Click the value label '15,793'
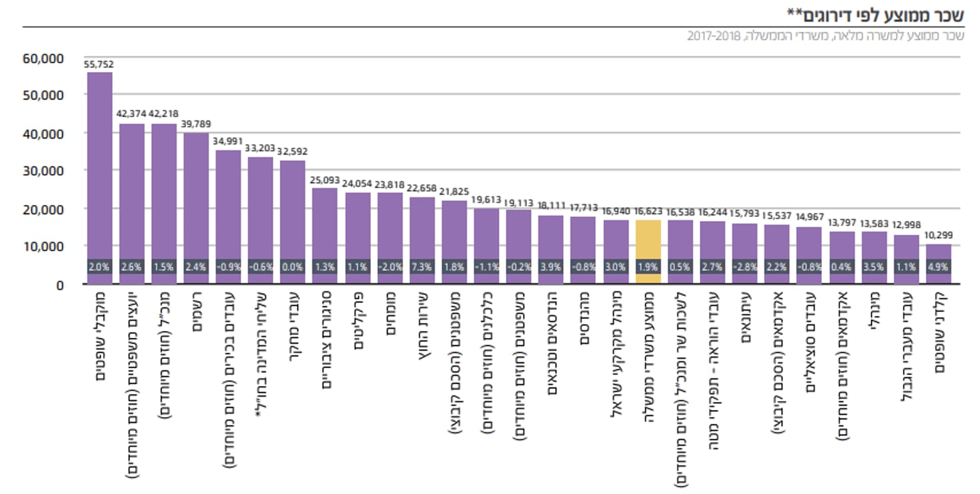980x494 pixels. coord(745,215)
